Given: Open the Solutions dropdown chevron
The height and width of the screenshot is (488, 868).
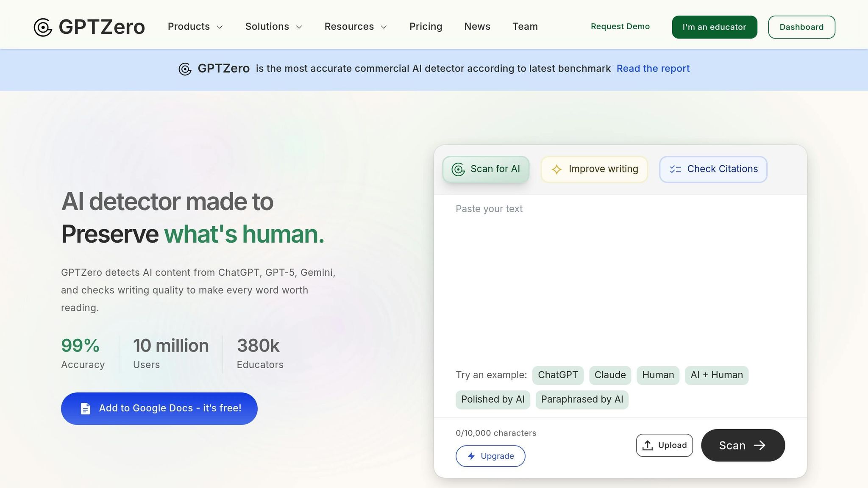Looking at the screenshot, I should pyautogui.click(x=299, y=27).
